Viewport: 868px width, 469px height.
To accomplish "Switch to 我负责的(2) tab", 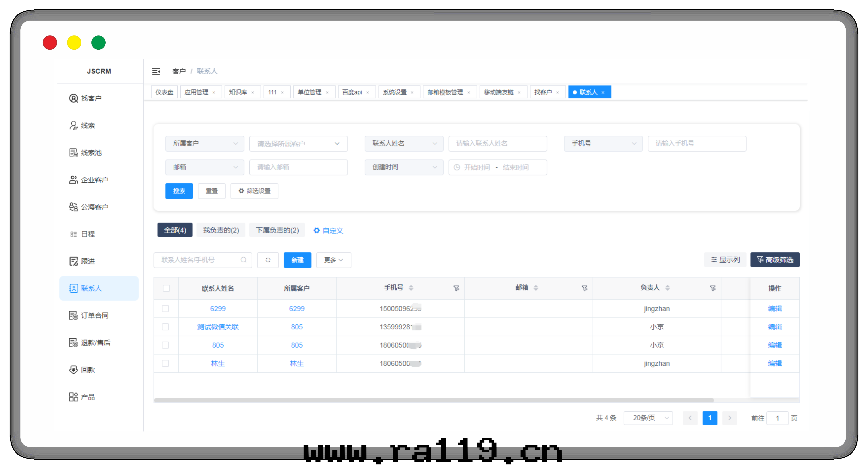I will pos(221,230).
